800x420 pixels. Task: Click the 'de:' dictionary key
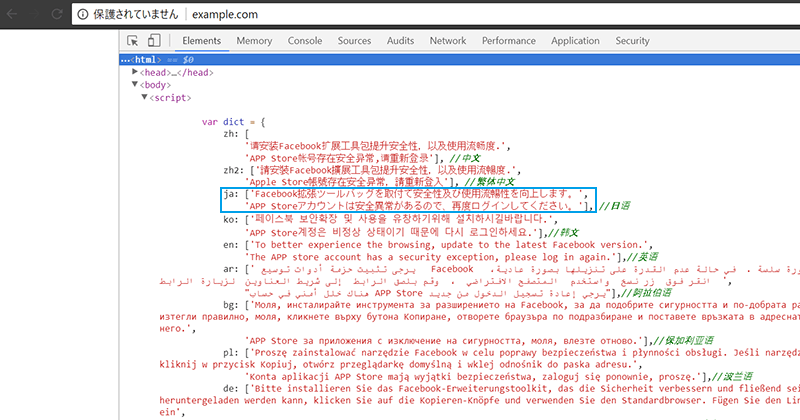click(231, 389)
